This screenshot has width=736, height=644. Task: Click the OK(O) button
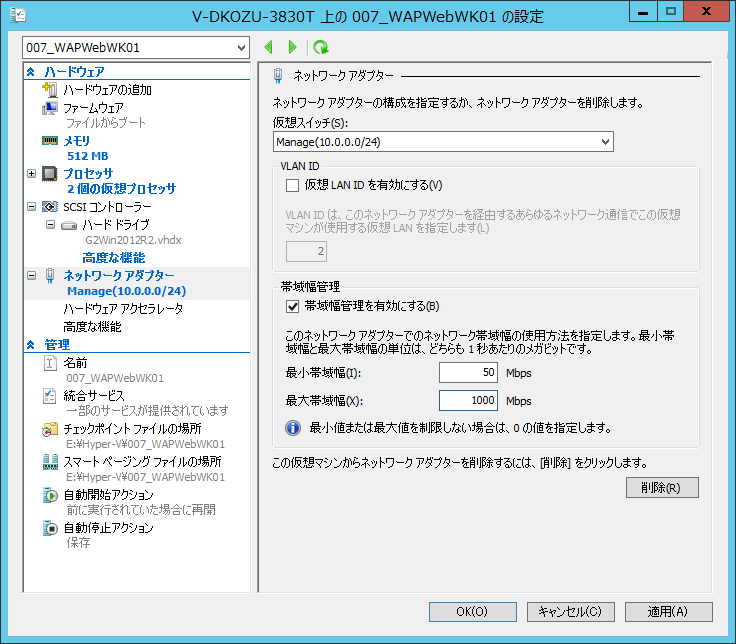(x=473, y=612)
